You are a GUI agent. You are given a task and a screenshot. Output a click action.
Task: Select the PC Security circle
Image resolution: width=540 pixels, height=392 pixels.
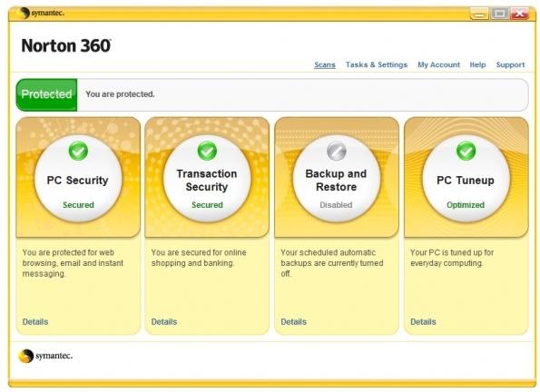(78, 179)
